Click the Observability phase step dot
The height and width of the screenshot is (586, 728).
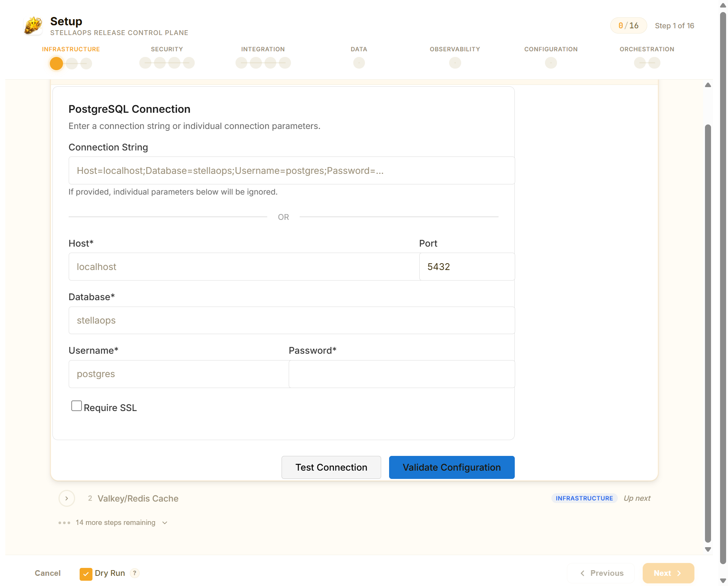(455, 63)
